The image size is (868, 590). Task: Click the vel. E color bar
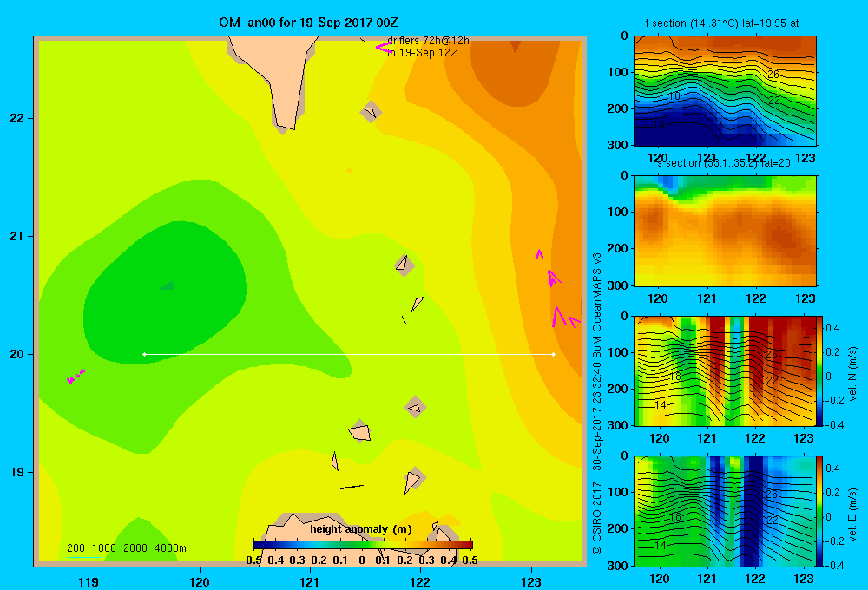click(820, 511)
